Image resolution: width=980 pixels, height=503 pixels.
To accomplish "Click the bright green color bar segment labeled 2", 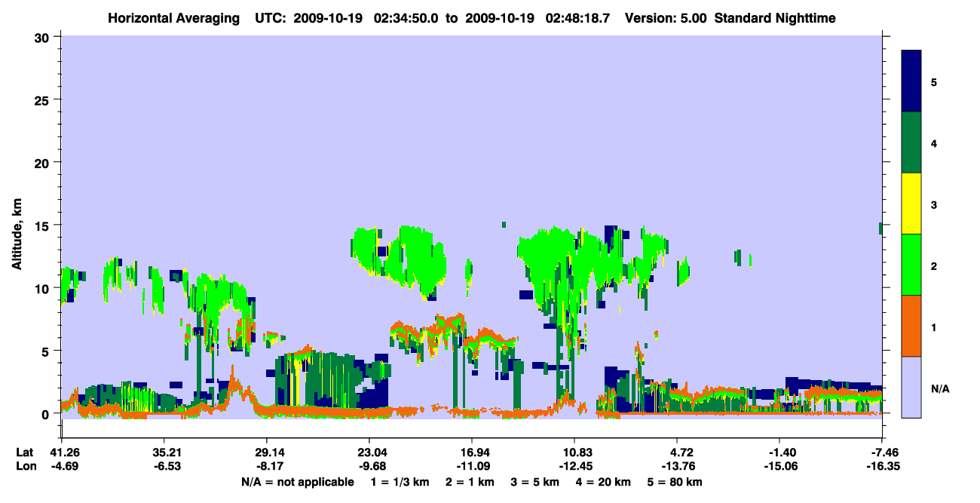I will (911, 265).
